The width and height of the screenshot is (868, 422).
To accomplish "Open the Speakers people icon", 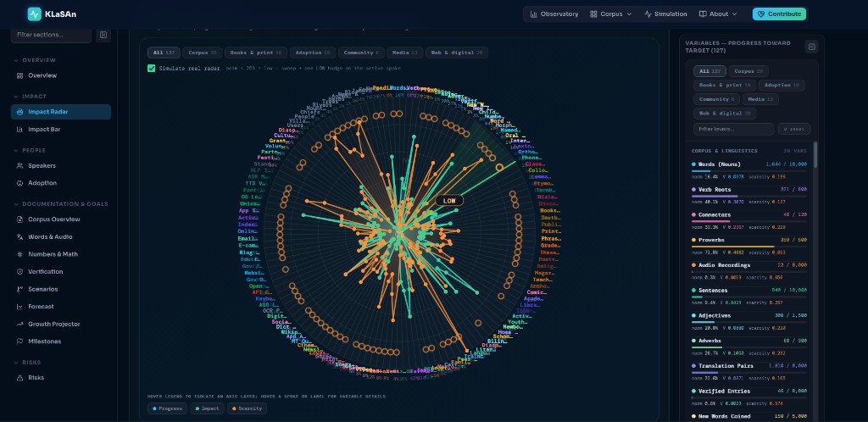I will click(20, 165).
